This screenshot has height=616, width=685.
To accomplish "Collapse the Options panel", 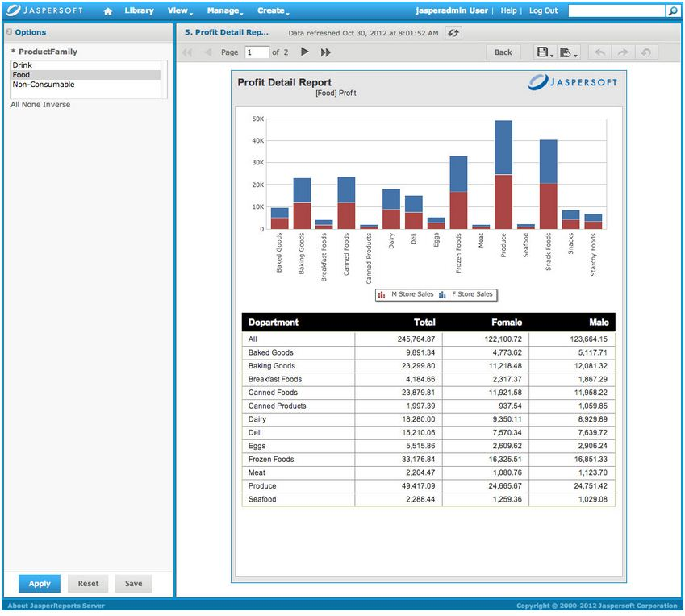I will (x=10, y=31).
